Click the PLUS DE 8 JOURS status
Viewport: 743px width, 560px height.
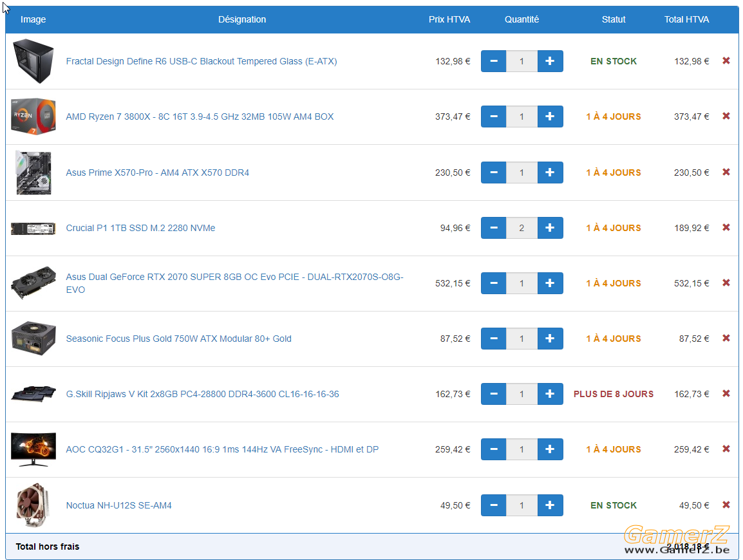coord(614,394)
